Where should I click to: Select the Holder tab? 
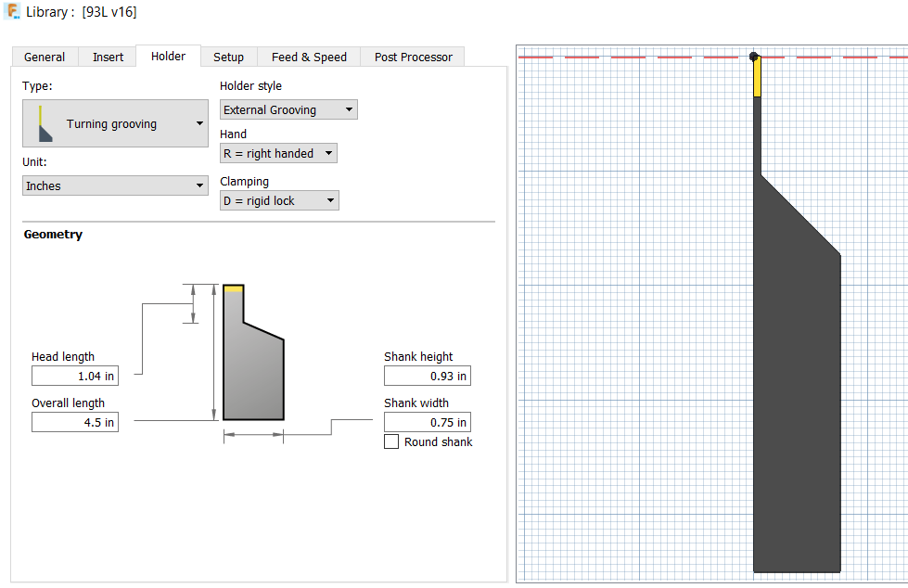point(169,57)
